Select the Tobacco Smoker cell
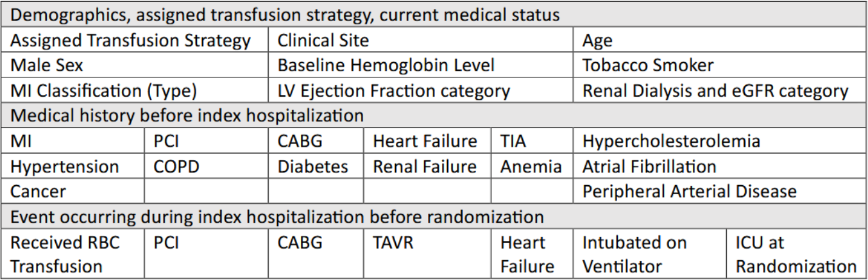The height and width of the screenshot is (280, 868). point(719,65)
